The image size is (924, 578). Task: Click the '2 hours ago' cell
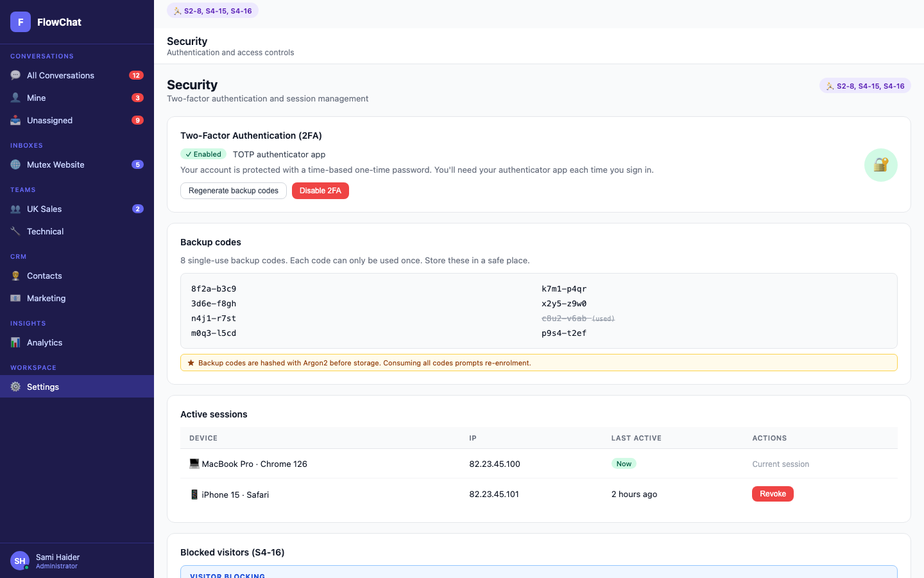click(x=634, y=495)
